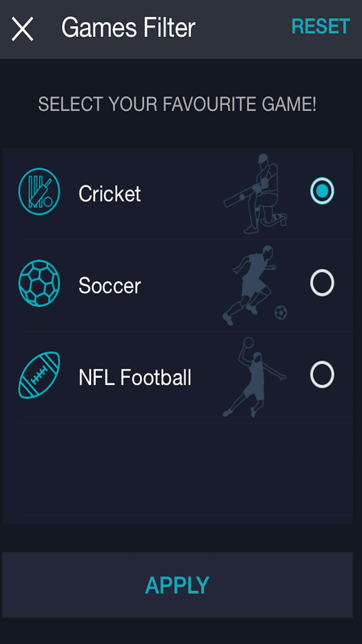The height and width of the screenshot is (644, 362).
Task: Choose the Soccer label
Action: (x=110, y=286)
